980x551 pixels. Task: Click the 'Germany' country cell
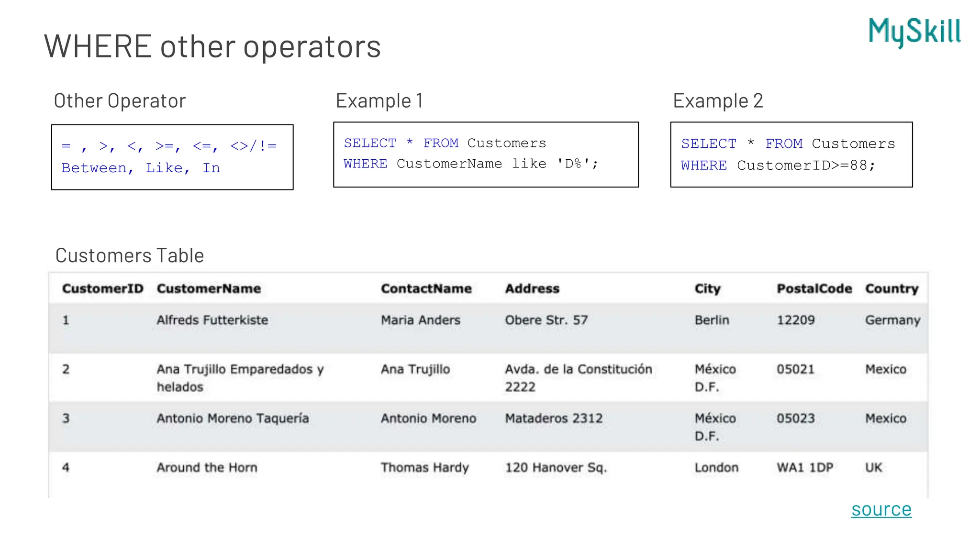point(893,320)
